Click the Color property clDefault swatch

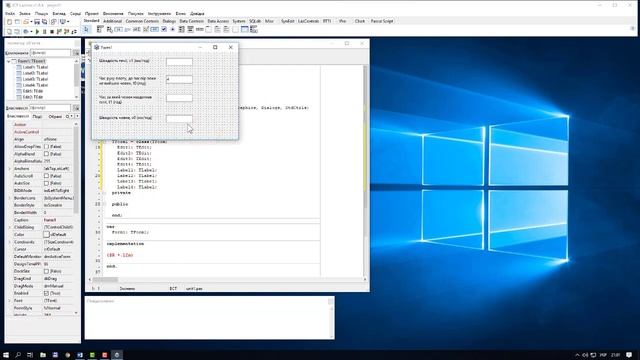click(x=47, y=235)
